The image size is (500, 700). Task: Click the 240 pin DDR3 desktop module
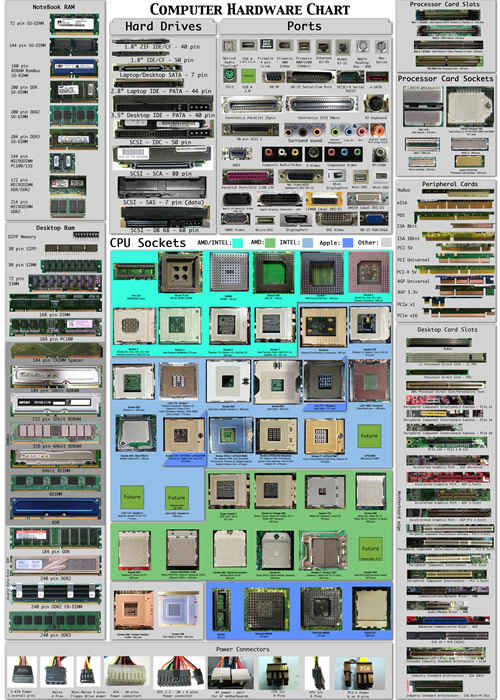[56, 621]
